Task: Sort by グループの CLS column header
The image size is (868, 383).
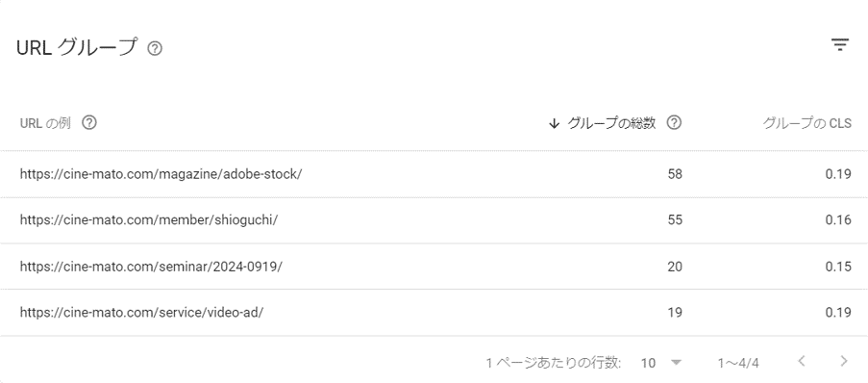Action: point(807,123)
